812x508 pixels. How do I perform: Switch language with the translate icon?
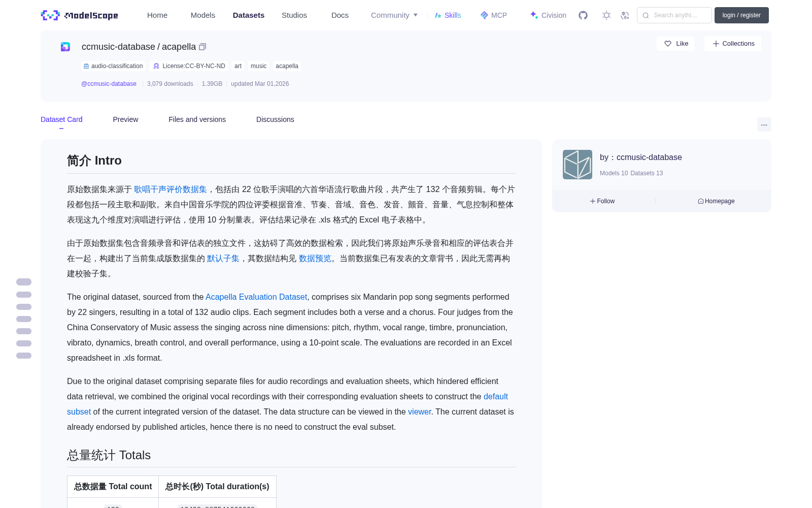pyautogui.click(x=625, y=15)
